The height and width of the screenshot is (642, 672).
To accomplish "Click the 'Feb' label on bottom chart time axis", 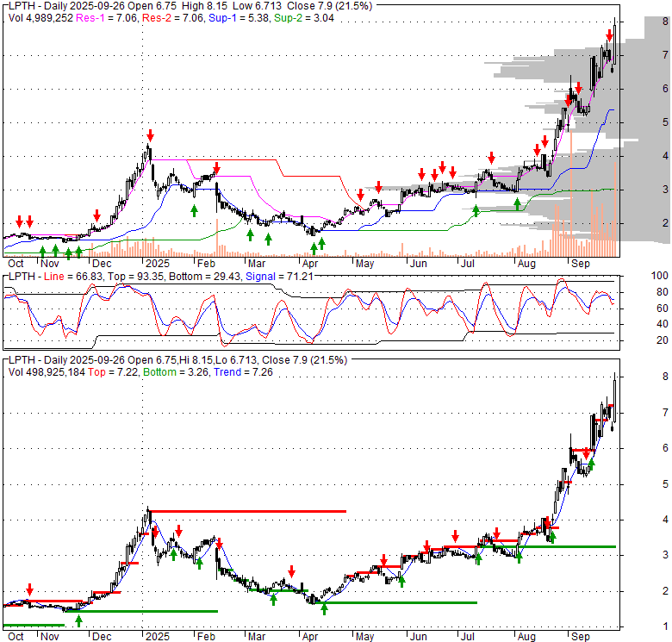I will pos(206,637).
